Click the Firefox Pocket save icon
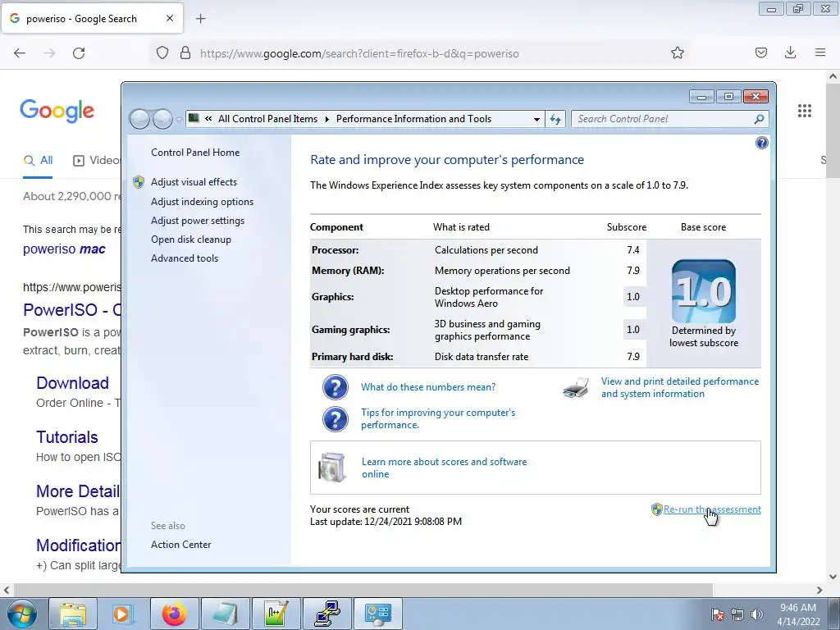This screenshot has height=630, width=840. click(x=760, y=53)
